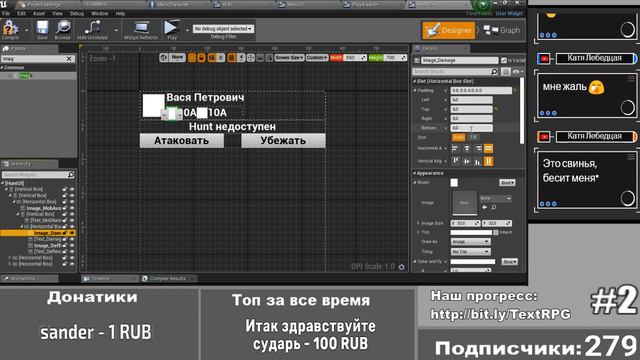
Task: Toggle the checkbox left of Image_Damage name
Action: pos(417,60)
